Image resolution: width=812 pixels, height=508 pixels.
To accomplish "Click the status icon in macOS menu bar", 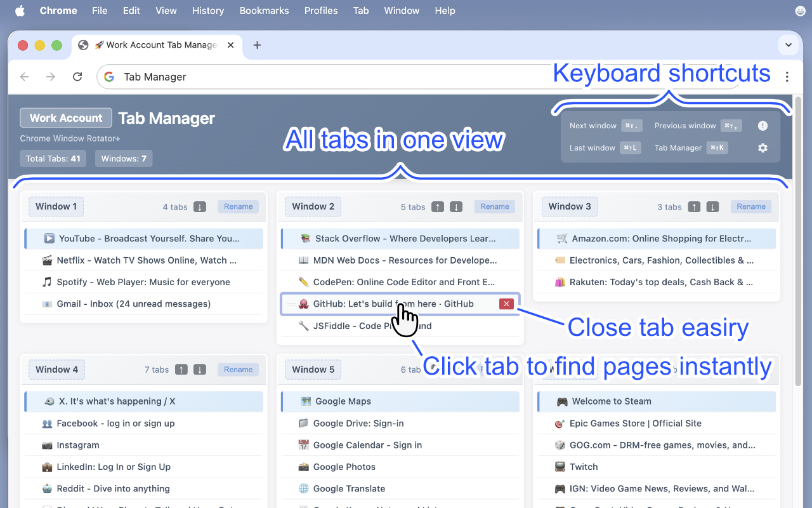I will coord(800,11).
